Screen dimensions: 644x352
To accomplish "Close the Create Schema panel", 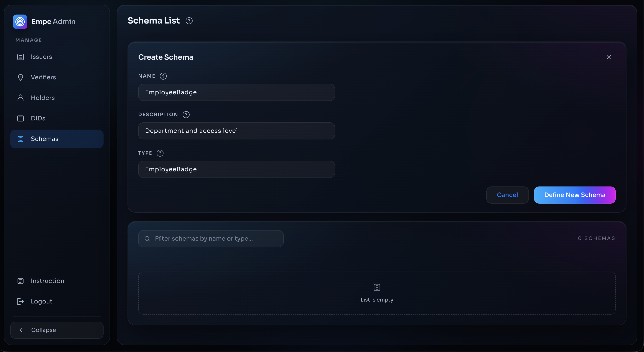I will (609, 58).
